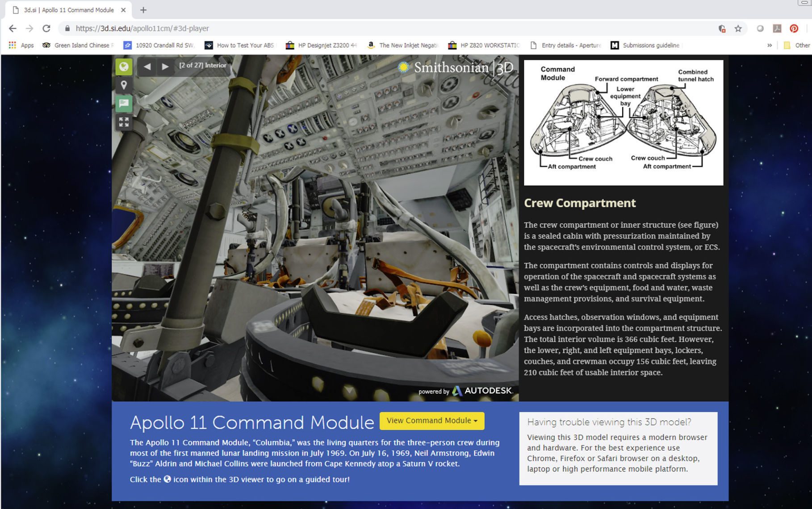Click the Smithsonian 3D logo
812x509 pixels.
[x=455, y=67]
